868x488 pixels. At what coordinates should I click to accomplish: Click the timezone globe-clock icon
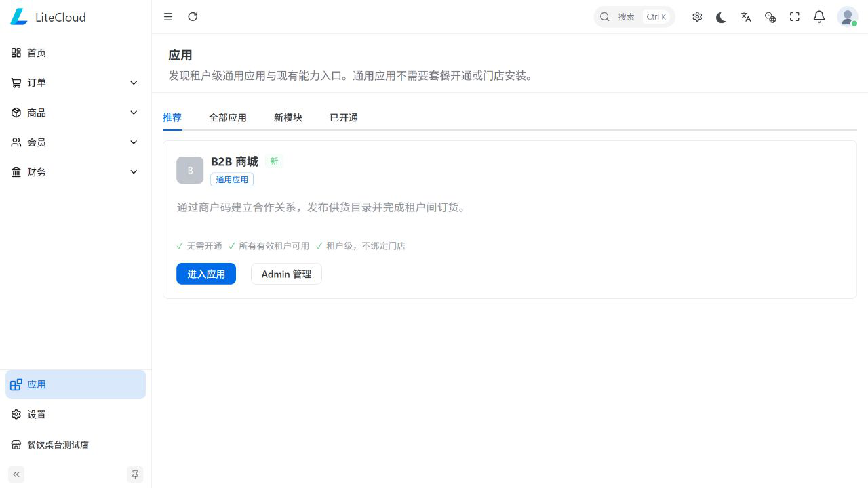tap(770, 17)
